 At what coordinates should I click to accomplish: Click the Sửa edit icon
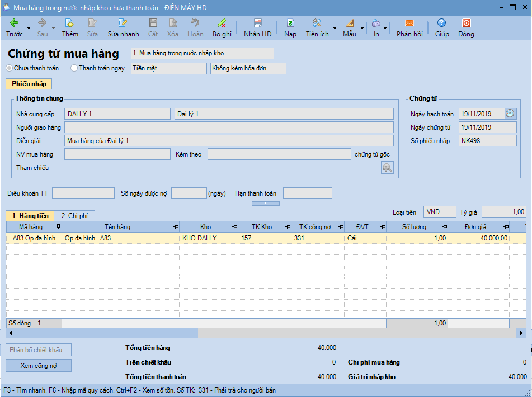pos(92,23)
